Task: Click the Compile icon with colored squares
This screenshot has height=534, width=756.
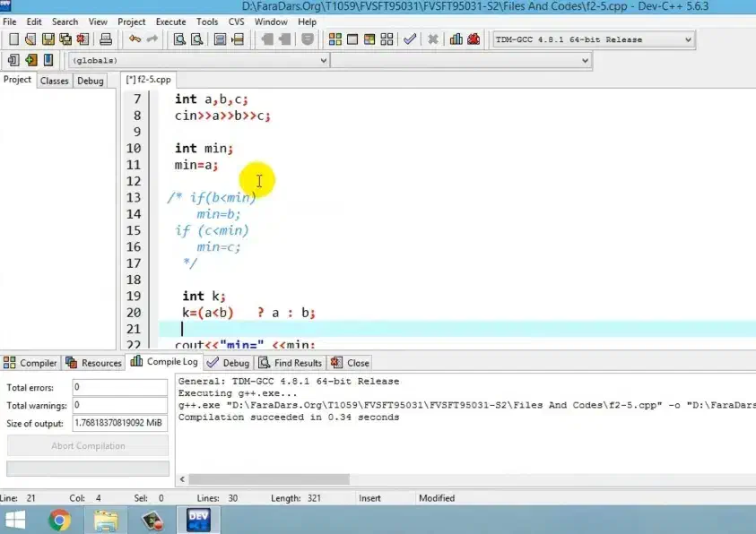Action: click(335, 39)
